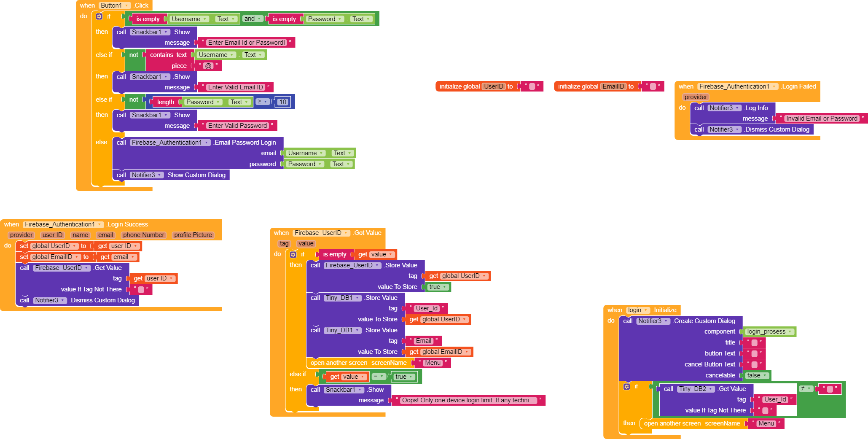Select 'phone Number' parameter in Login Success event
This screenshot has width=868, height=439.
(x=143, y=235)
